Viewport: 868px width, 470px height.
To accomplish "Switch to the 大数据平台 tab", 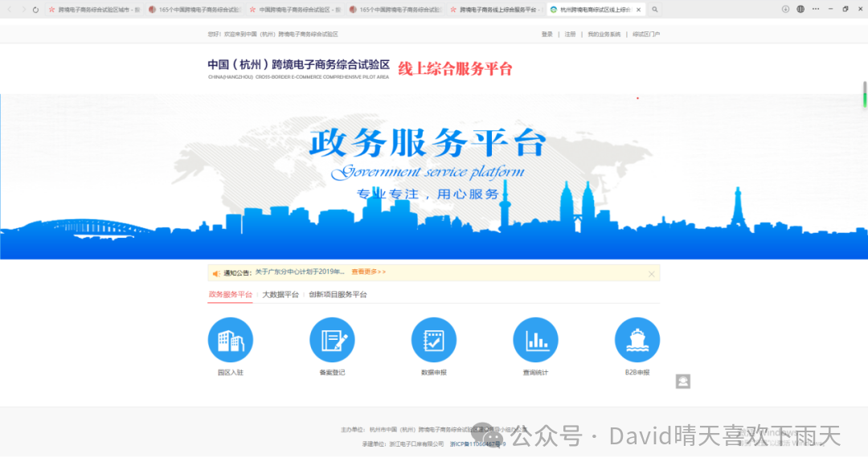I will point(280,295).
